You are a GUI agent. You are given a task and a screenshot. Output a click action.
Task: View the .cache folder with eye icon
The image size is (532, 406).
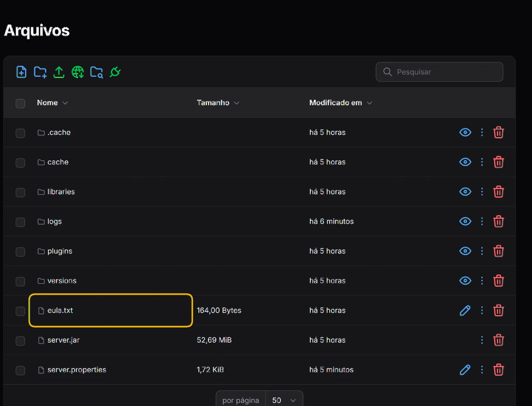click(x=465, y=132)
